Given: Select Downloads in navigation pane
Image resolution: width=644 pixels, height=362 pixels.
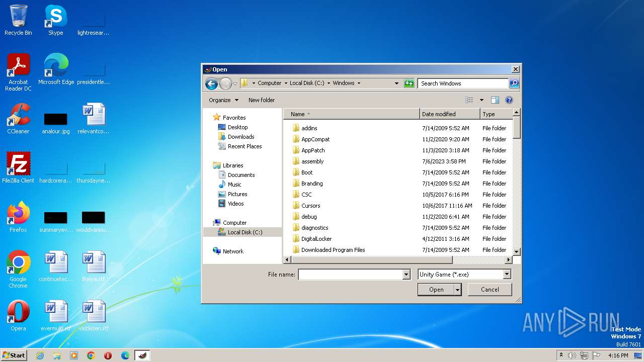Looking at the screenshot, I should pos(241,137).
